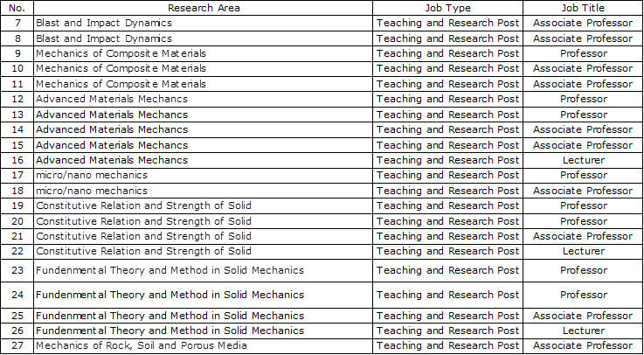Select row number 7 cell
This screenshot has width=644, height=355.
[x=17, y=23]
